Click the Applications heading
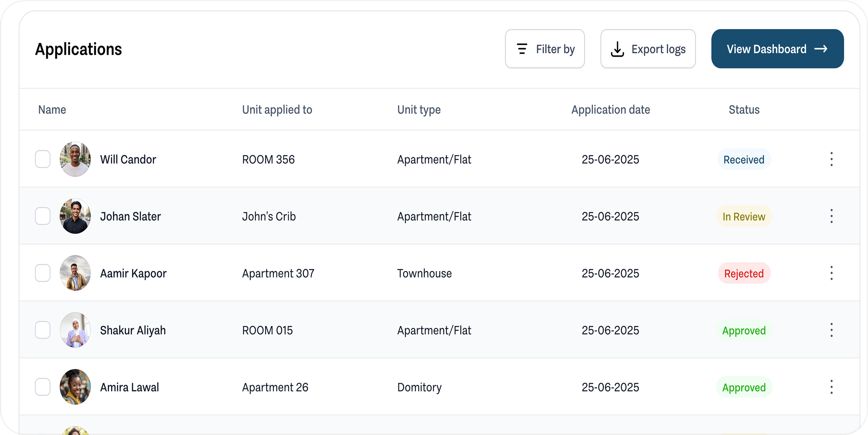This screenshot has height=435, width=868. point(78,49)
